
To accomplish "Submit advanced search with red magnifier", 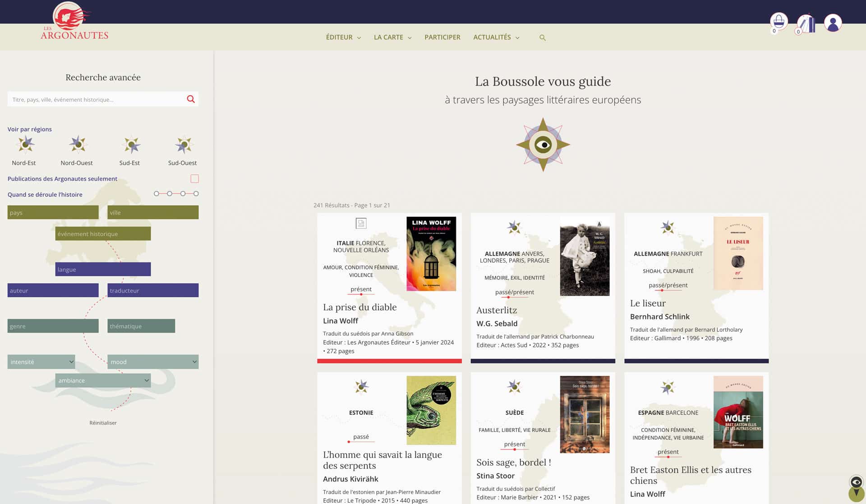I will pos(191,99).
